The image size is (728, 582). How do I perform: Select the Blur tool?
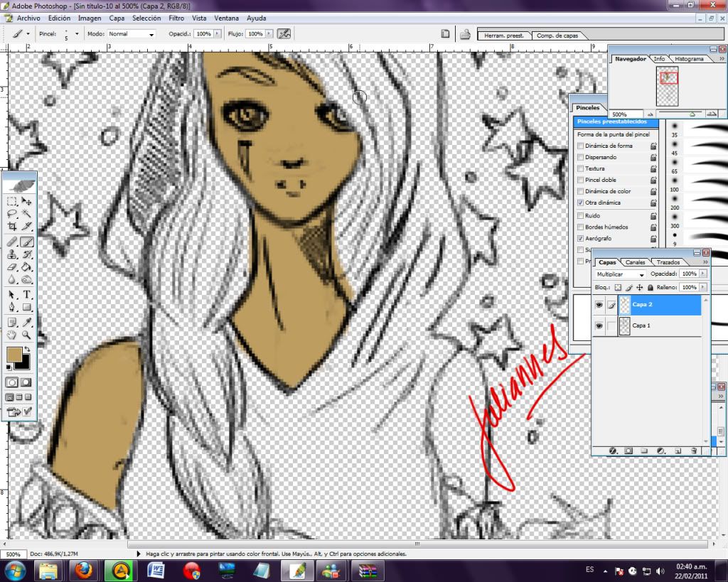[x=12, y=279]
